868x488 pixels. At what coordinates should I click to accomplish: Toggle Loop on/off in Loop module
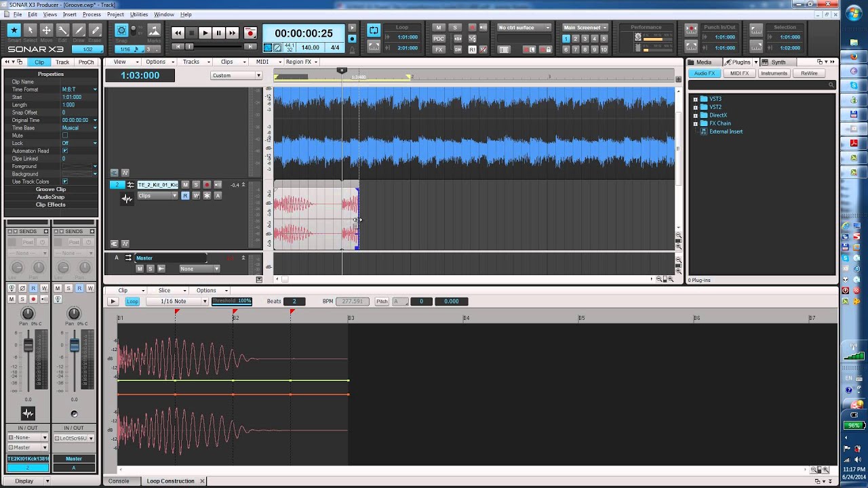374,30
